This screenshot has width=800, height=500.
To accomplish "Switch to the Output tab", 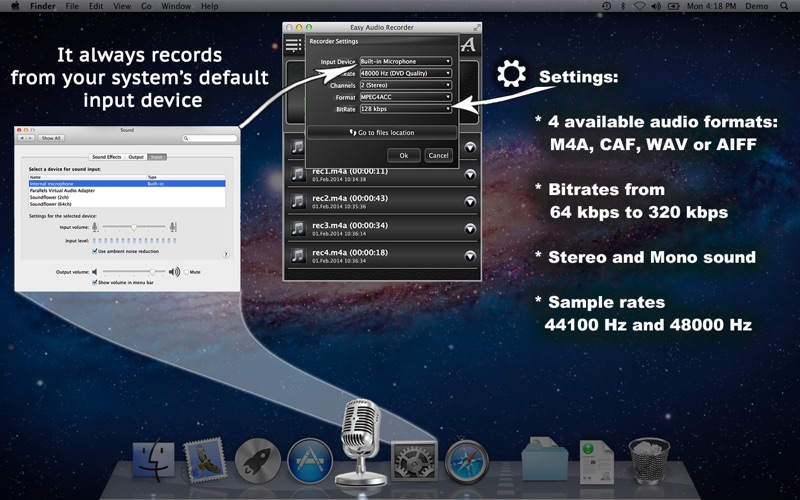I will pyautogui.click(x=136, y=157).
